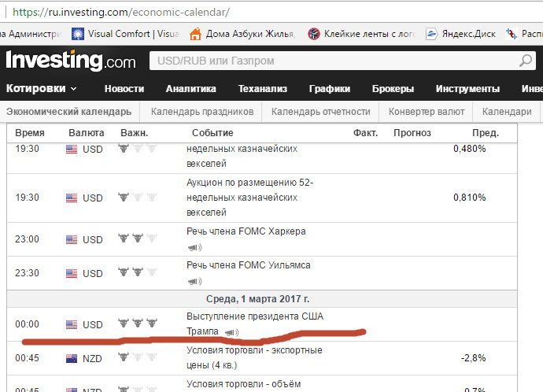Click the Событие column header

(212, 133)
